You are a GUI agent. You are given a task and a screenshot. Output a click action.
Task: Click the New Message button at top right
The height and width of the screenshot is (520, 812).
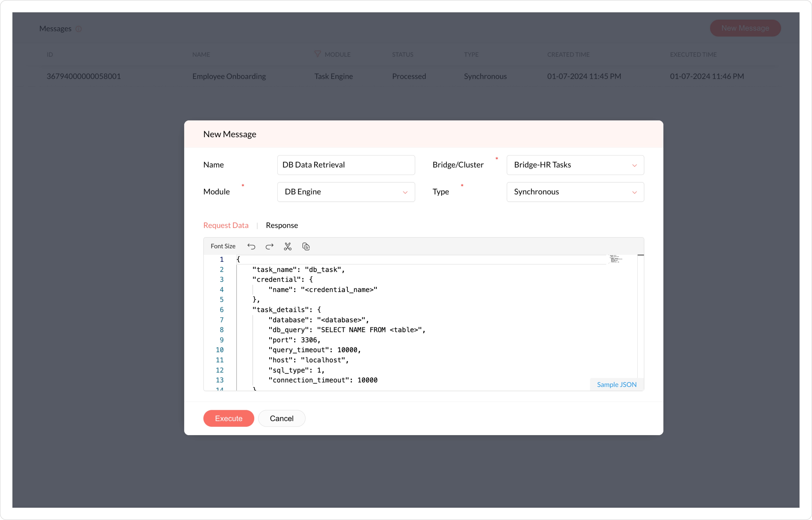745,28
